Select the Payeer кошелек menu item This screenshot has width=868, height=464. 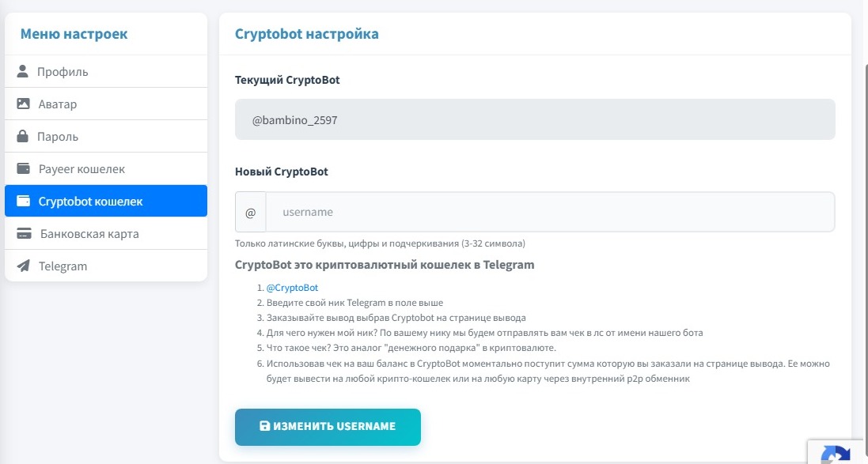pyautogui.click(x=81, y=169)
